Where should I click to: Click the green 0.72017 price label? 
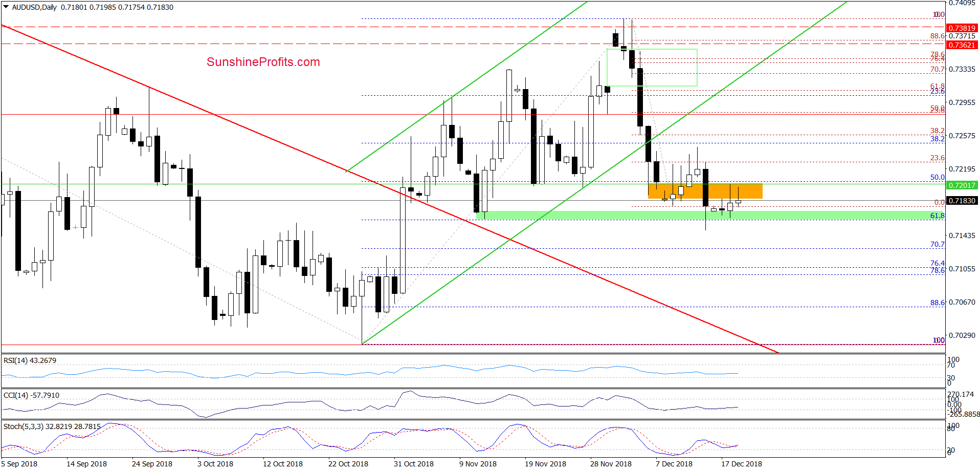point(962,185)
